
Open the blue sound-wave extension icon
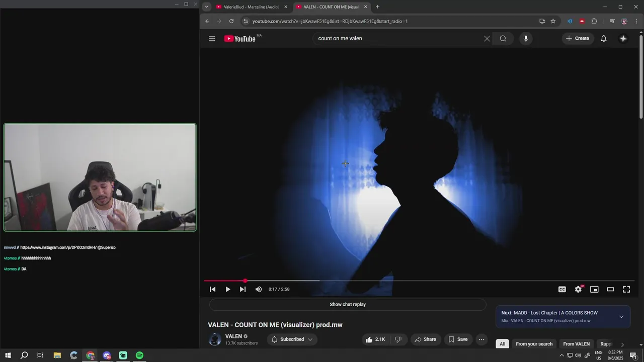(570, 21)
